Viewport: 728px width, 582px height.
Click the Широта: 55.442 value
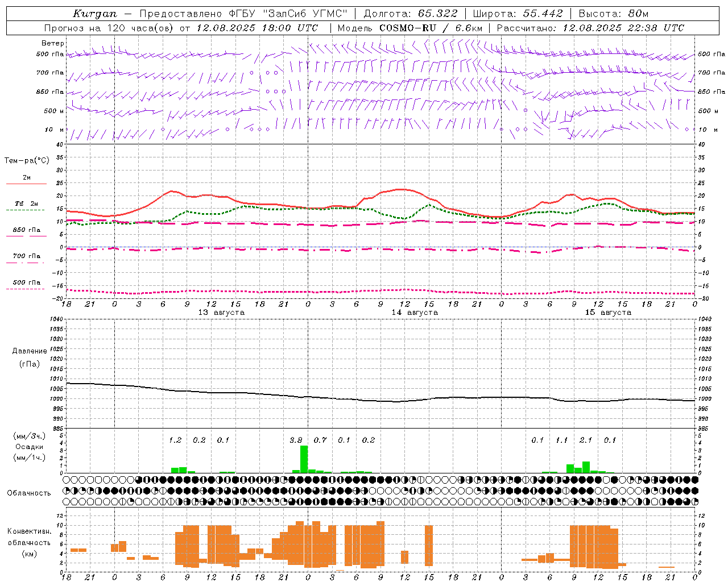point(518,14)
